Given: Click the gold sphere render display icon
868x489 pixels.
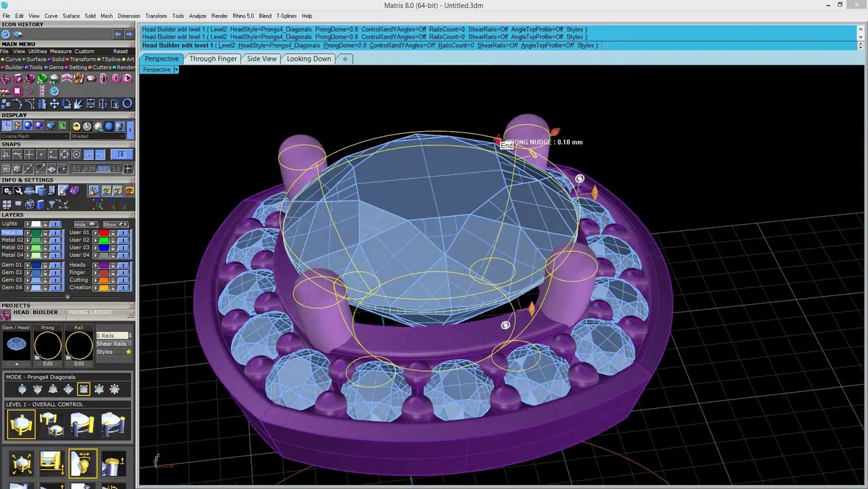Looking at the screenshot, I should pyautogui.click(x=76, y=126).
